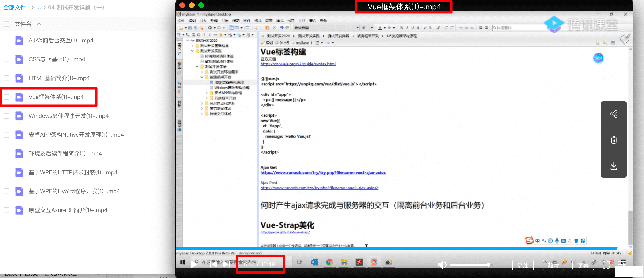Check the box for 安卓APP架构Native开发原理(1)–.mp4
644x278 pixels.
click(7, 135)
